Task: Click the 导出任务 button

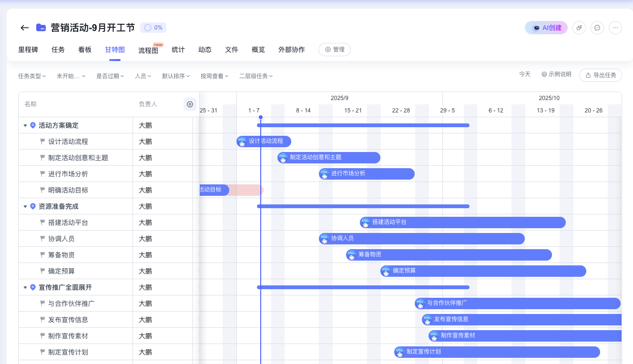Action: (x=601, y=75)
